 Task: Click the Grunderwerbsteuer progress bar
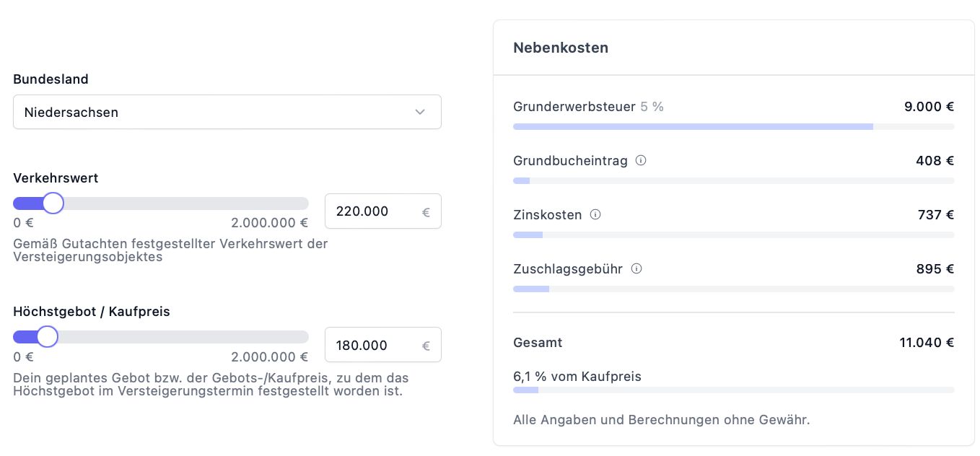coord(733,126)
